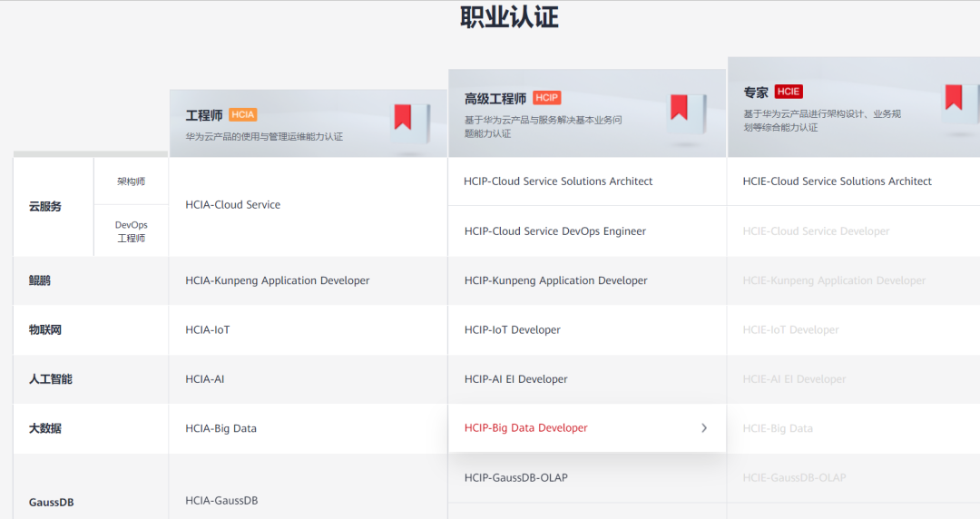Expand the HCIP-Big Data Developer chevron arrow
980x519 pixels.
704,427
